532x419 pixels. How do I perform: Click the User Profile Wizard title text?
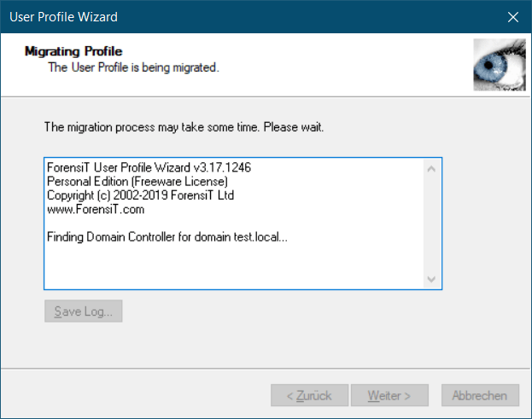[63, 17]
